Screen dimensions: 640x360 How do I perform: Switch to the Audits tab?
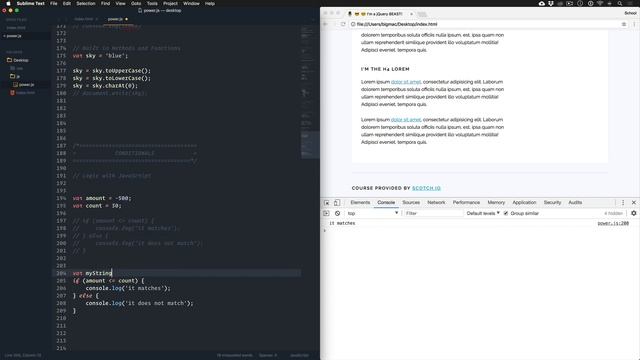click(575, 202)
